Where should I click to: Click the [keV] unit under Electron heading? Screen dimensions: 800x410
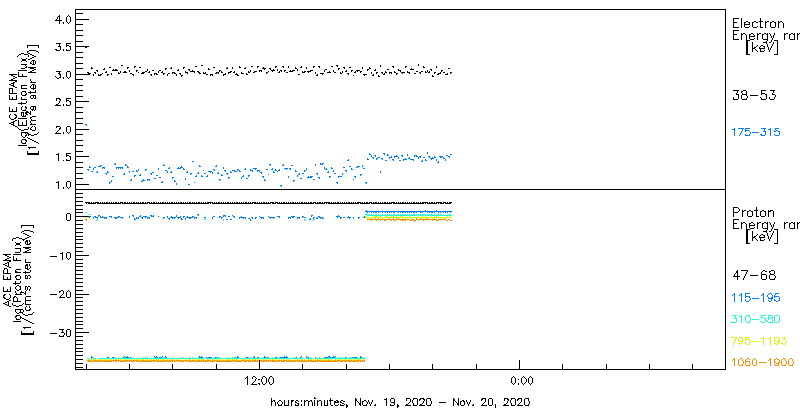(x=762, y=48)
